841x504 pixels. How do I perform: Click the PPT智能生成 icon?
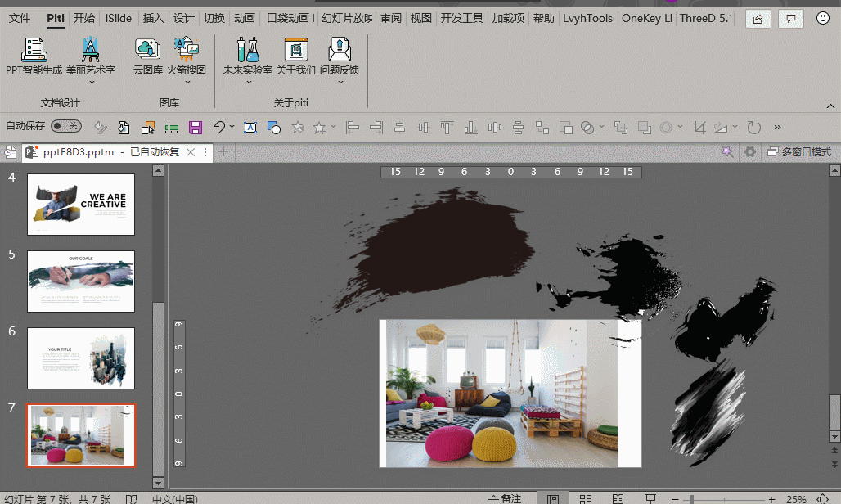34,51
